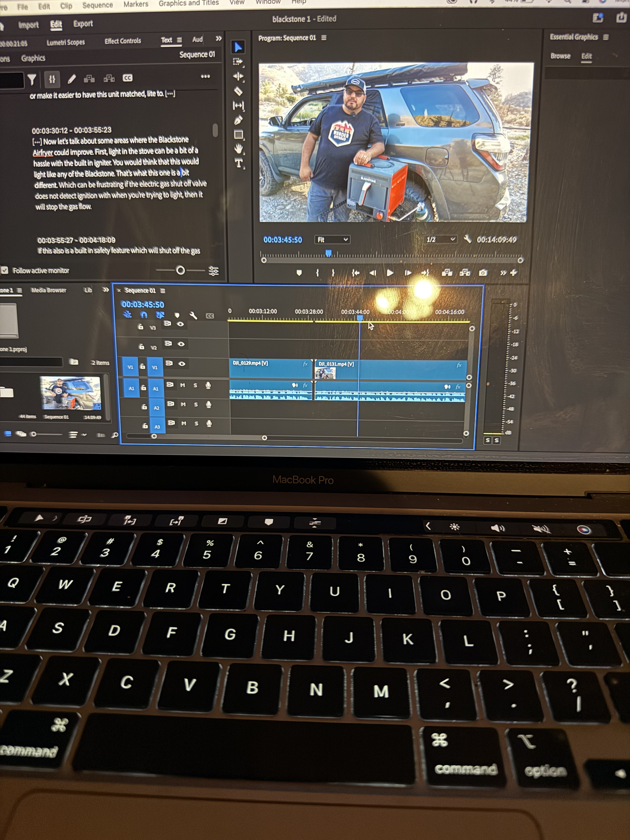
Task: Click the voice-over microphone on track A1
Action: pos(208,385)
